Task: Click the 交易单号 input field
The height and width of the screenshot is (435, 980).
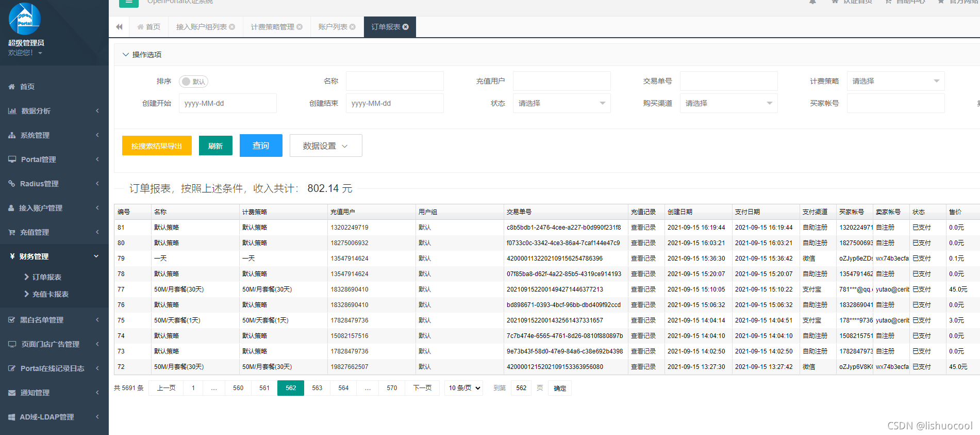Action: [729, 81]
